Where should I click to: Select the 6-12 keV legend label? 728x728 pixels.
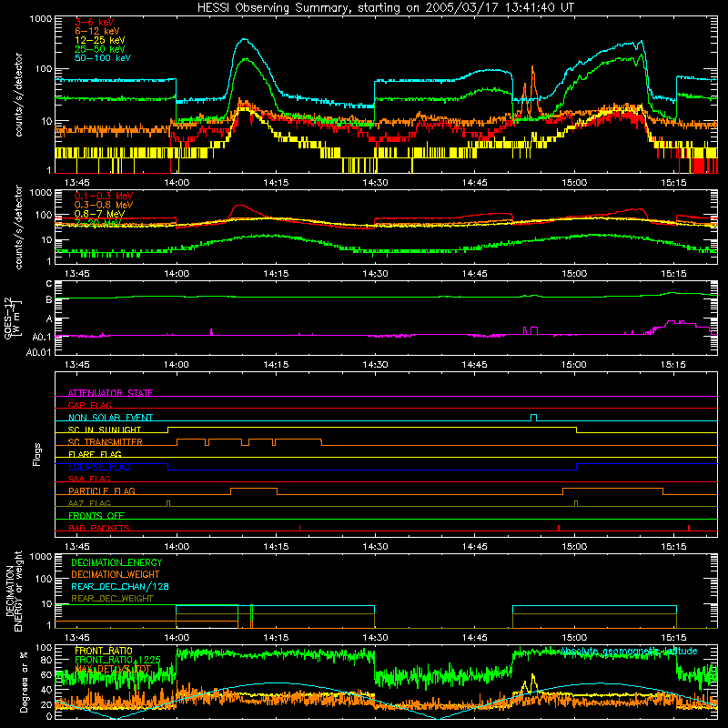97,31
